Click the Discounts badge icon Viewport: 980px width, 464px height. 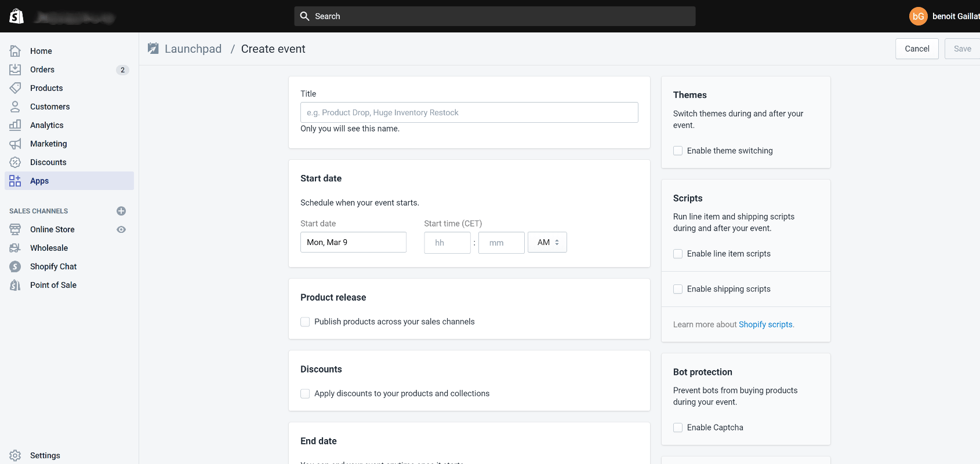click(15, 162)
